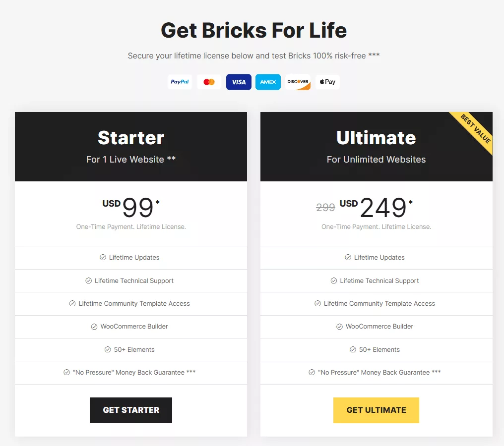Click the Discover card icon
The width and height of the screenshot is (504, 446).
click(298, 82)
